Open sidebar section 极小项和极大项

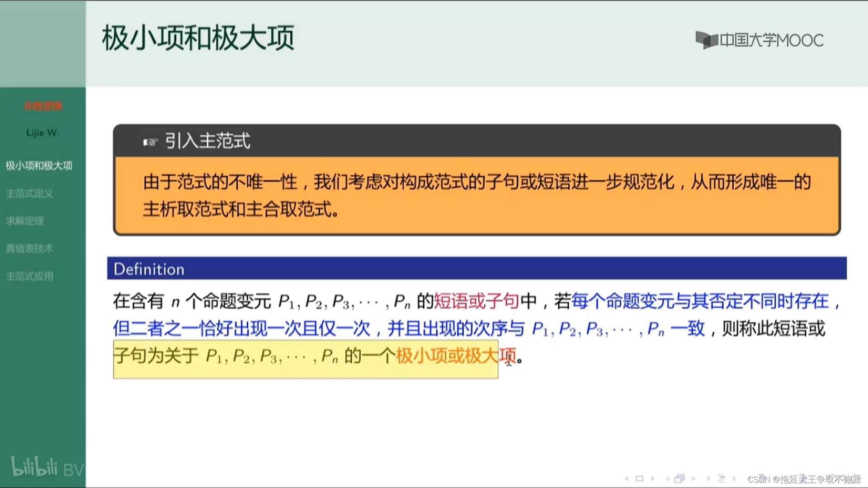(39, 166)
